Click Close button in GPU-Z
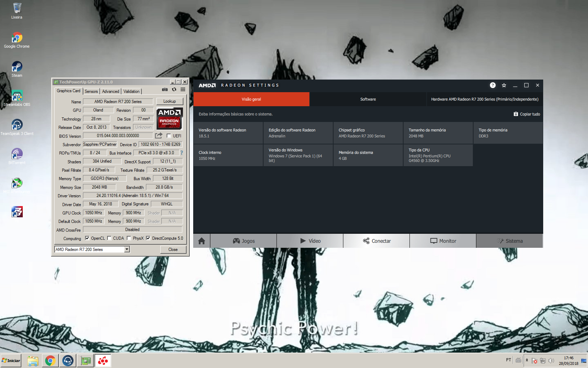Image resolution: width=588 pixels, height=368 pixels. tap(173, 250)
